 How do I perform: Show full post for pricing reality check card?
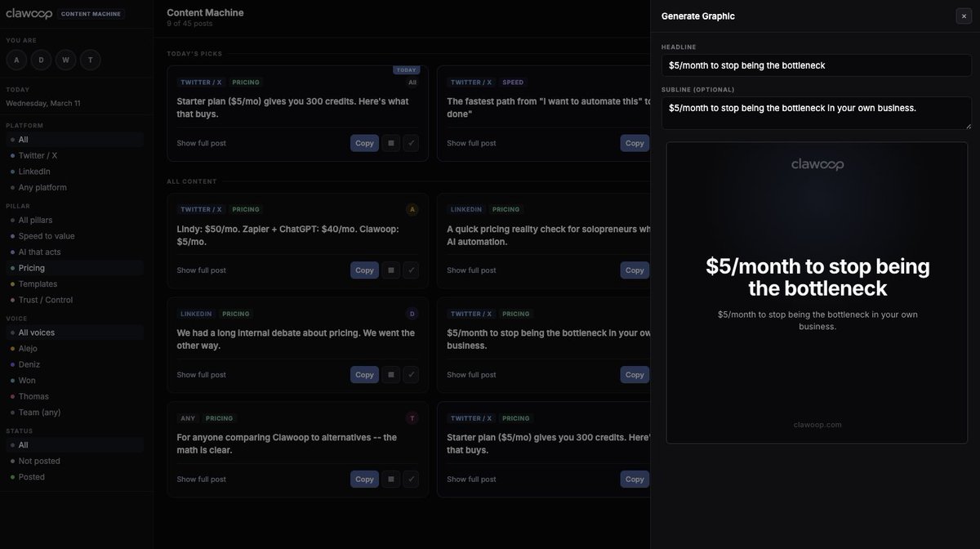(471, 270)
